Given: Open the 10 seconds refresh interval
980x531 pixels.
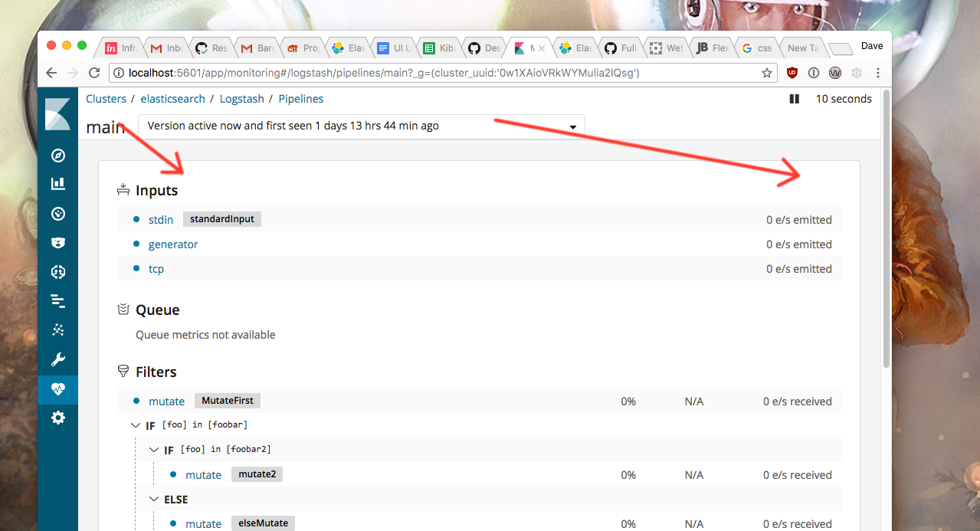Looking at the screenshot, I should click(x=844, y=99).
